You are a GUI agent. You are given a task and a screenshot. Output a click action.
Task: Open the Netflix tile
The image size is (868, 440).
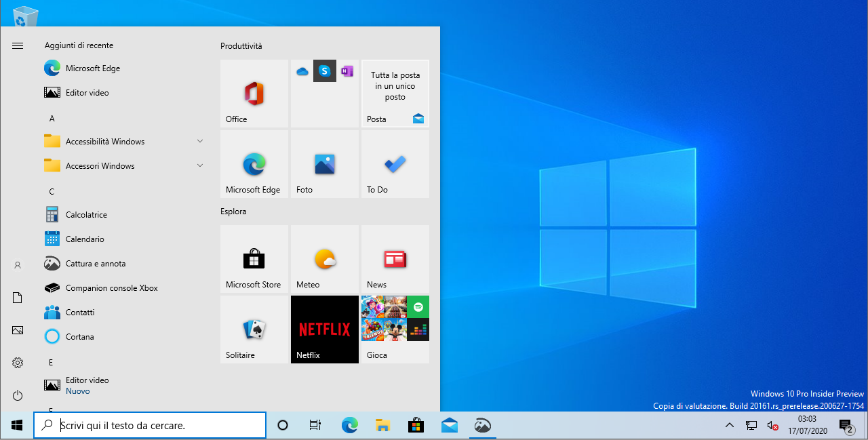pyautogui.click(x=325, y=329)
